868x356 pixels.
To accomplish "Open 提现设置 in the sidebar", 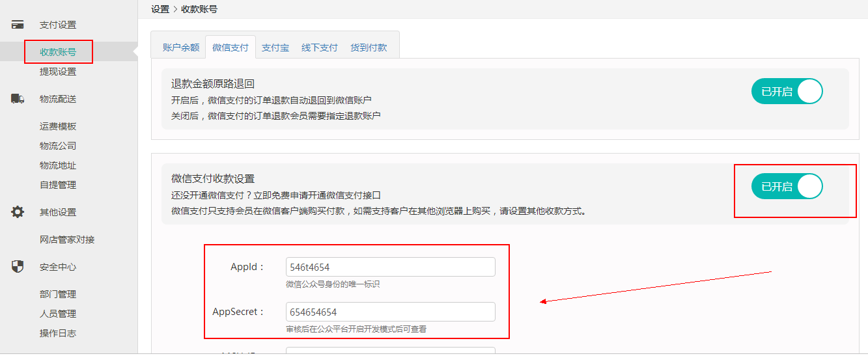I will pos(58,72).
